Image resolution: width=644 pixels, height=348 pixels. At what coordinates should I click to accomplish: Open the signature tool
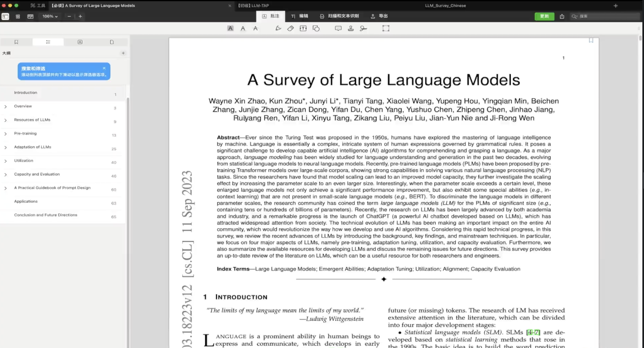(363, 28)
